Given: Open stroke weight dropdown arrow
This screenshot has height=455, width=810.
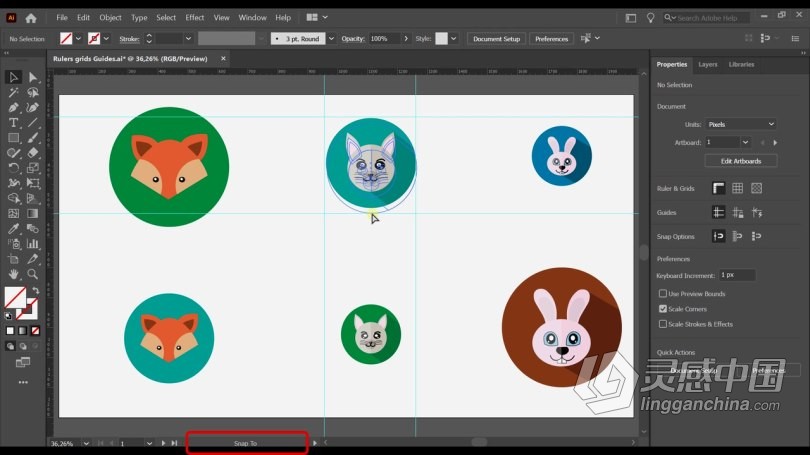Looking at the screenshot, I should pyautogui.click(x=188, y=39).
